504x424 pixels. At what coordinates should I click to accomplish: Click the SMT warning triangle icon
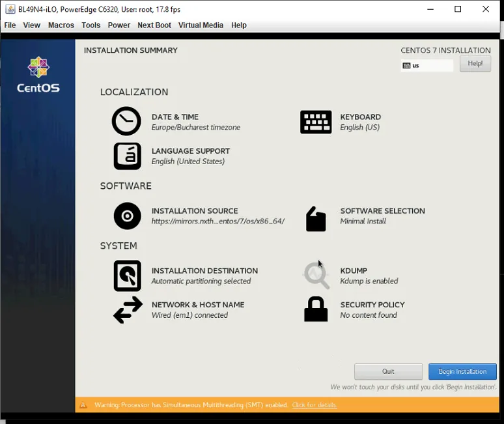[x=83, y=405]
